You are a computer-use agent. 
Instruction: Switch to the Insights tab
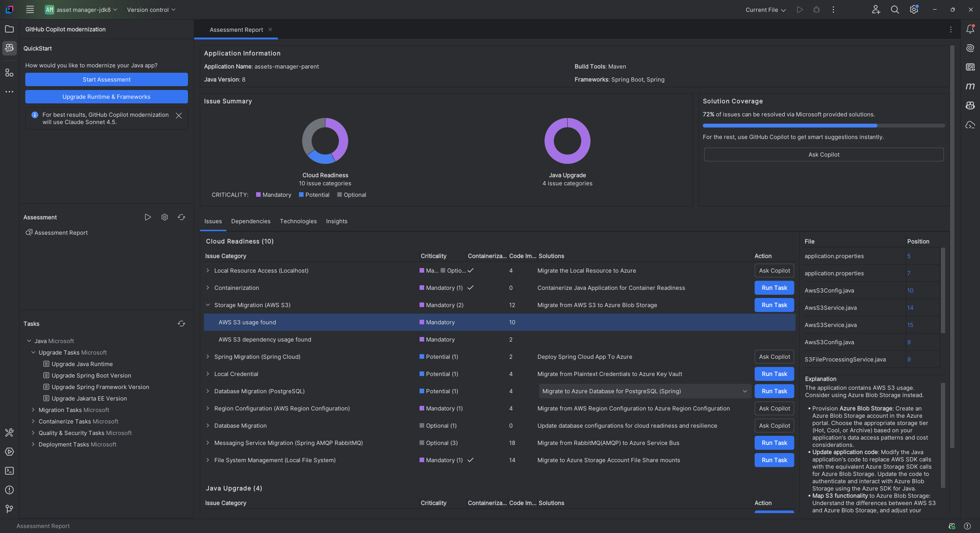click(336, 221)
